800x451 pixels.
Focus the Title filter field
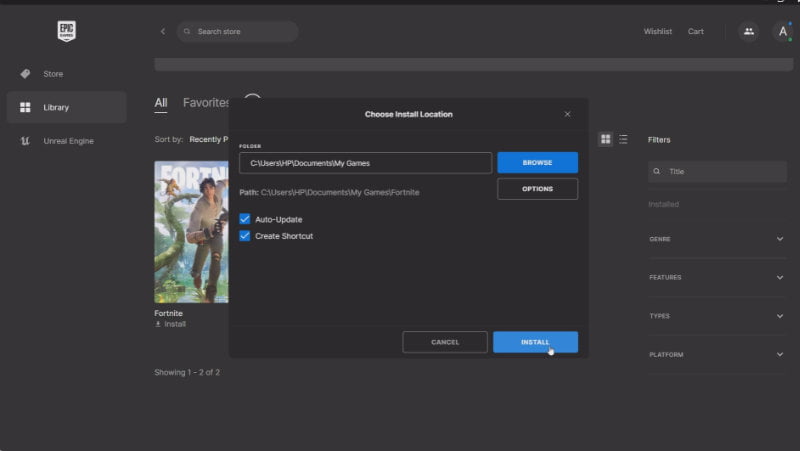click(717, 171)
